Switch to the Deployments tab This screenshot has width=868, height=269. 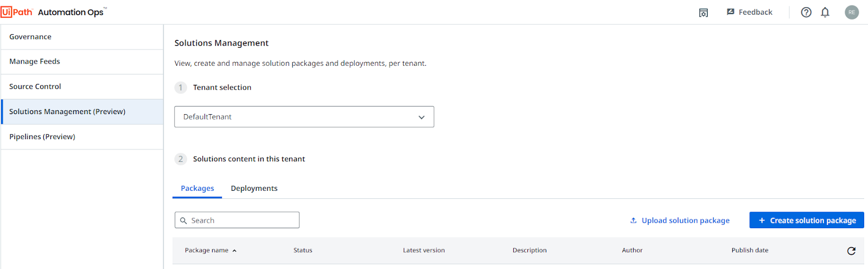point(254,188)
